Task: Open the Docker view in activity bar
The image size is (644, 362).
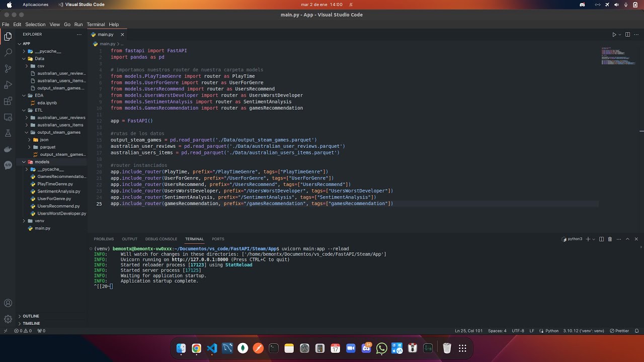Action: point(8,149)
